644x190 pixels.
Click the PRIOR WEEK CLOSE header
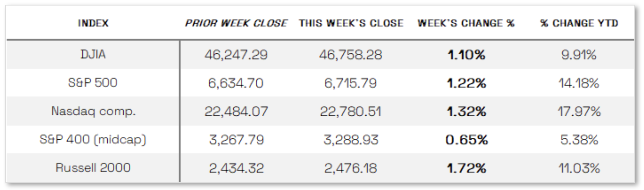click(236, 23)
